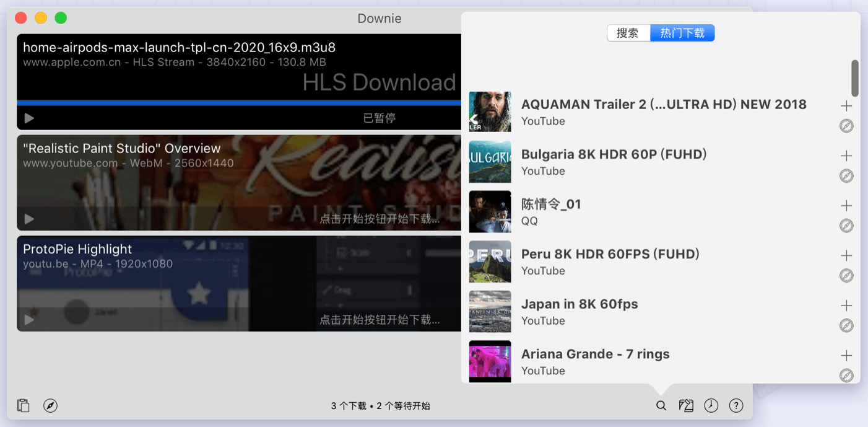Click the AQUAMAN Trailer 2 thumbnail
The height and width of the screenshot is (427, 868).
tap(490, 112)
